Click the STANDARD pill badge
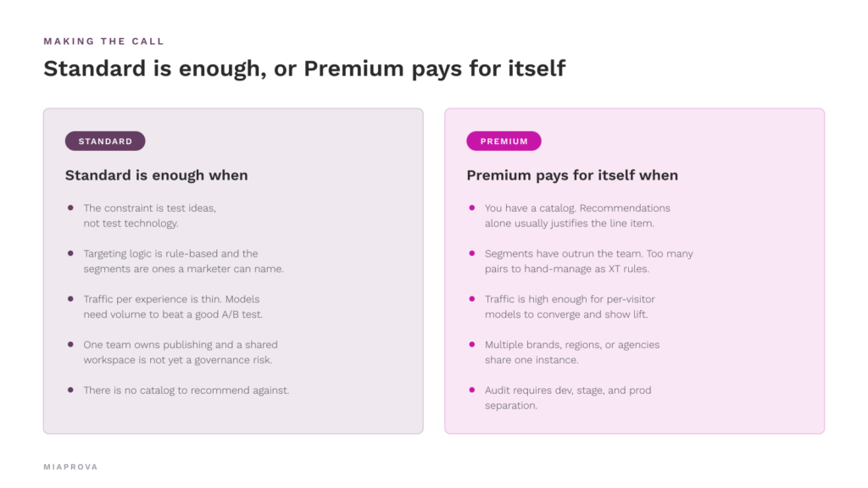 pos(105,141)
